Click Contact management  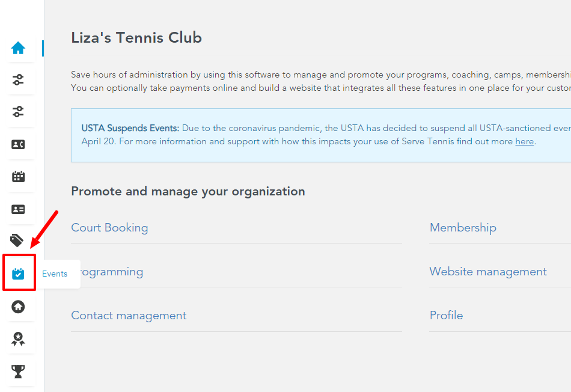[x=129, y=315]
